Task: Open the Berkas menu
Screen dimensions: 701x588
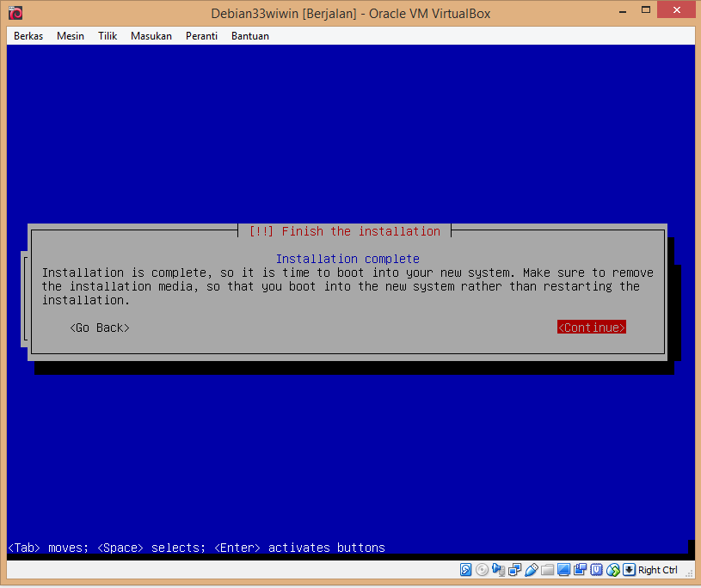Action: (28, 36)
